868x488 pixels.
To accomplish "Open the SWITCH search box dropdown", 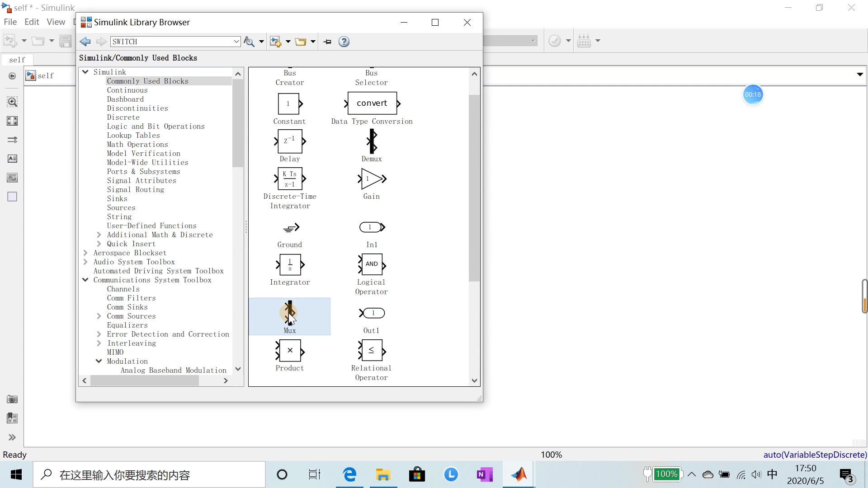I will pyautogui.click(x=237, y=41).
